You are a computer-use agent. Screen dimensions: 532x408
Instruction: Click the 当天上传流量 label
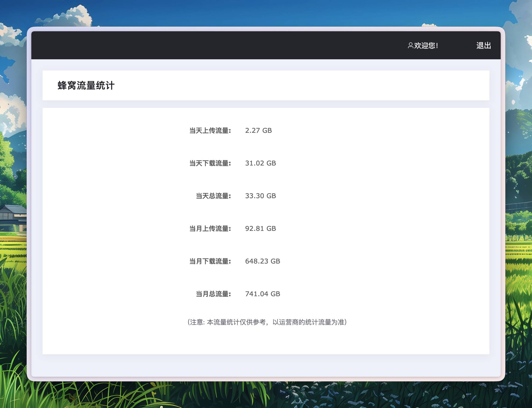(210, 131)
